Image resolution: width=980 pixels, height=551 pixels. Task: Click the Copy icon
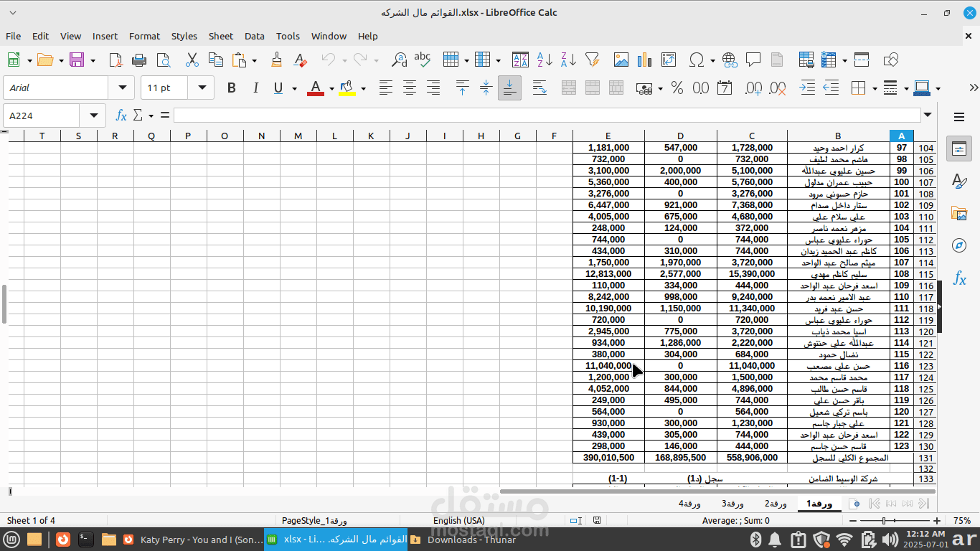tap(215, 60)
